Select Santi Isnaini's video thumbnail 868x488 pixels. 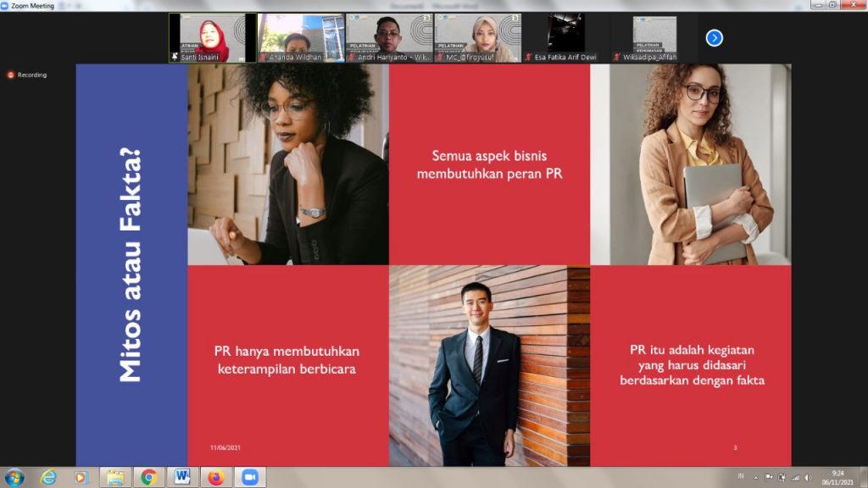tap(212, 37)
